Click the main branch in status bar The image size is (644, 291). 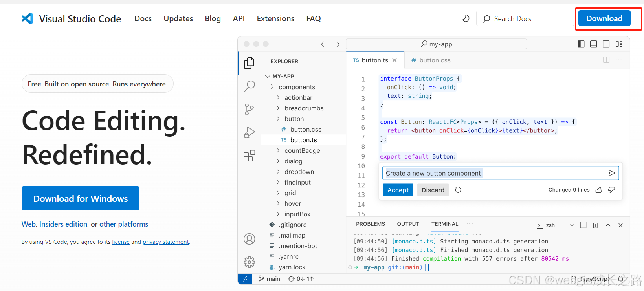(x=269, y=279)
